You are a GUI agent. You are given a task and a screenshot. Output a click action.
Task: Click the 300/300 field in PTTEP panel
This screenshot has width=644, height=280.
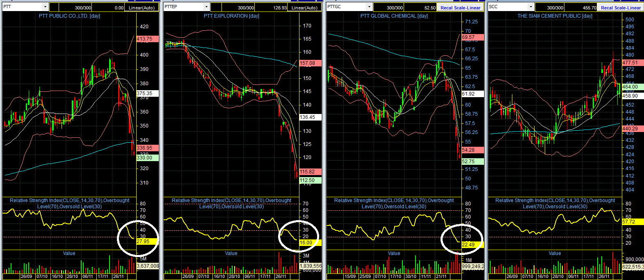(x=238, y=8)
